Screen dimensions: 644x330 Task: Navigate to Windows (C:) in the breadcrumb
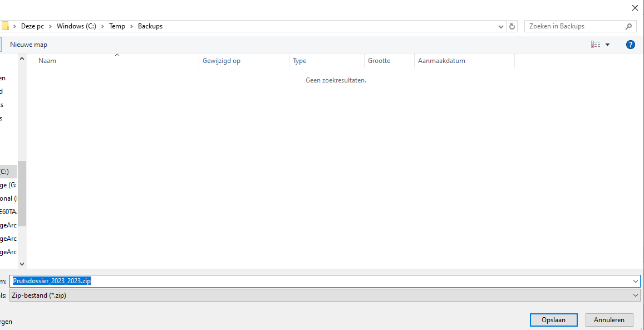[x=76, y=26]
